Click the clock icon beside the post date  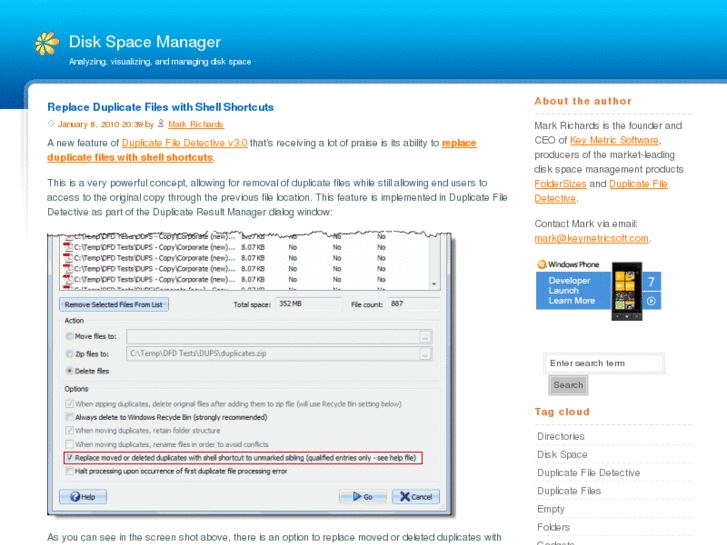[x=51, y=123]
